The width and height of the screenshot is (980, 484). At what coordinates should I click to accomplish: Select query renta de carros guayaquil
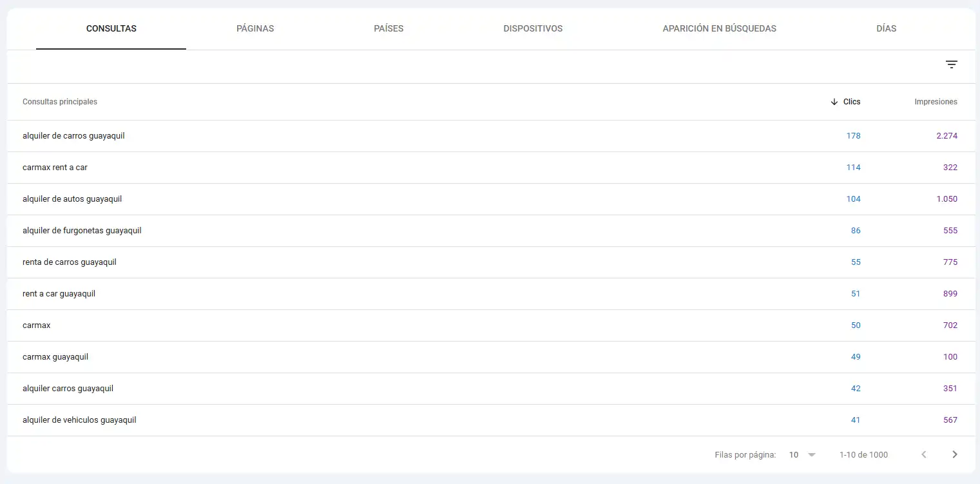point(70,262)
